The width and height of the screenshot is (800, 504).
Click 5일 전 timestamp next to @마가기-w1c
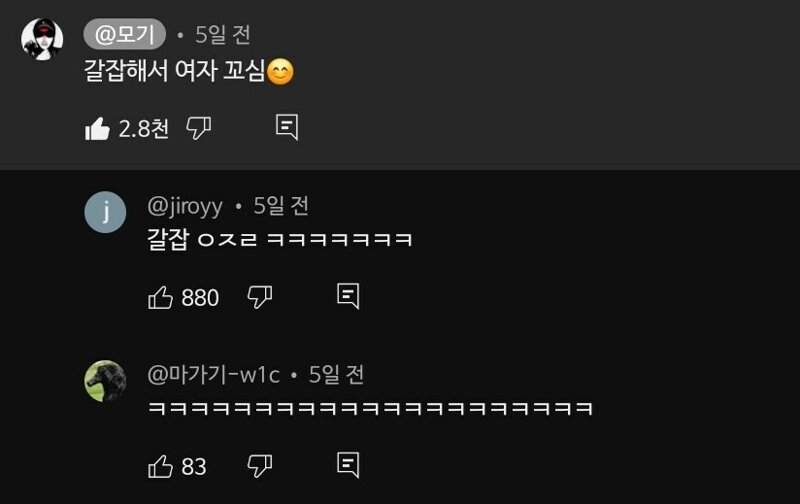tap(336, 375)
